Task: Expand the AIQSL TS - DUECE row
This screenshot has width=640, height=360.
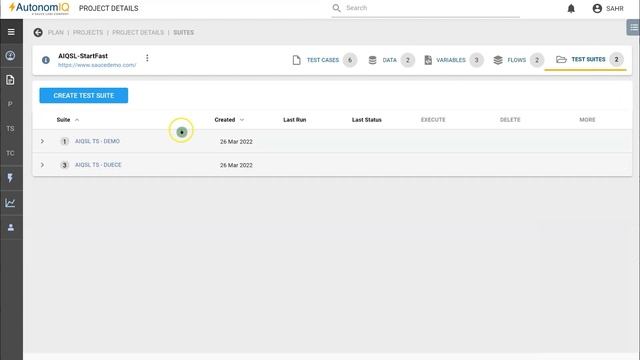Action: pos(42,165)
